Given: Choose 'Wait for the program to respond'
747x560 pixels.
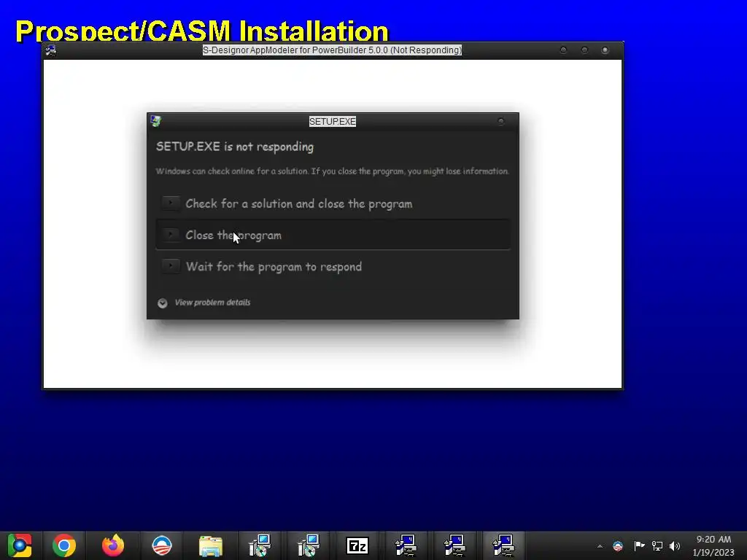Looking at the screenshot, I should (x=333, y=266).
